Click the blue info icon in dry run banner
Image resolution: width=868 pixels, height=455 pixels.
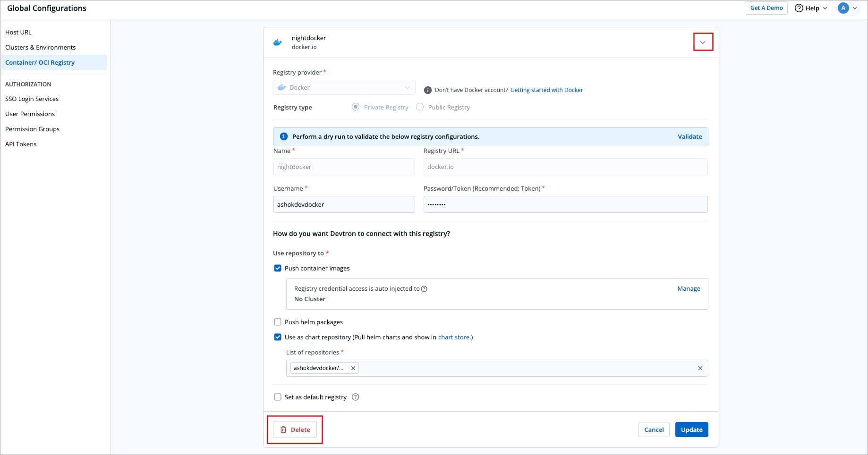pos(284,136)
